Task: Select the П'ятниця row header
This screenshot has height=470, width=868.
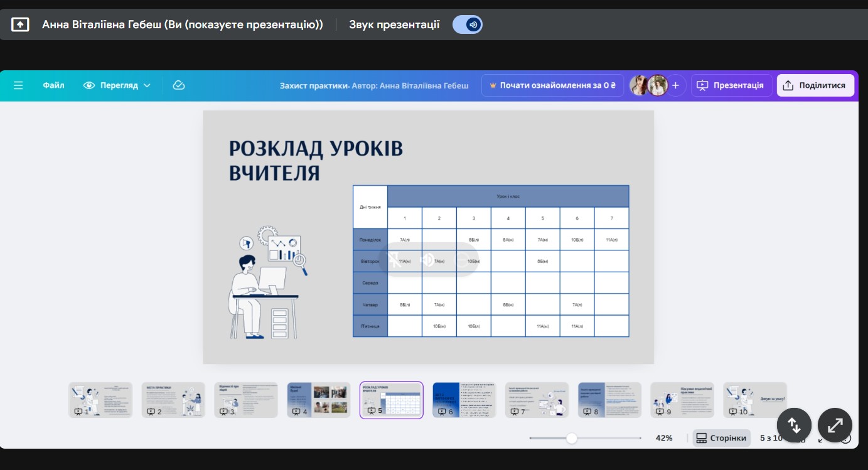Action: point(370,326)
